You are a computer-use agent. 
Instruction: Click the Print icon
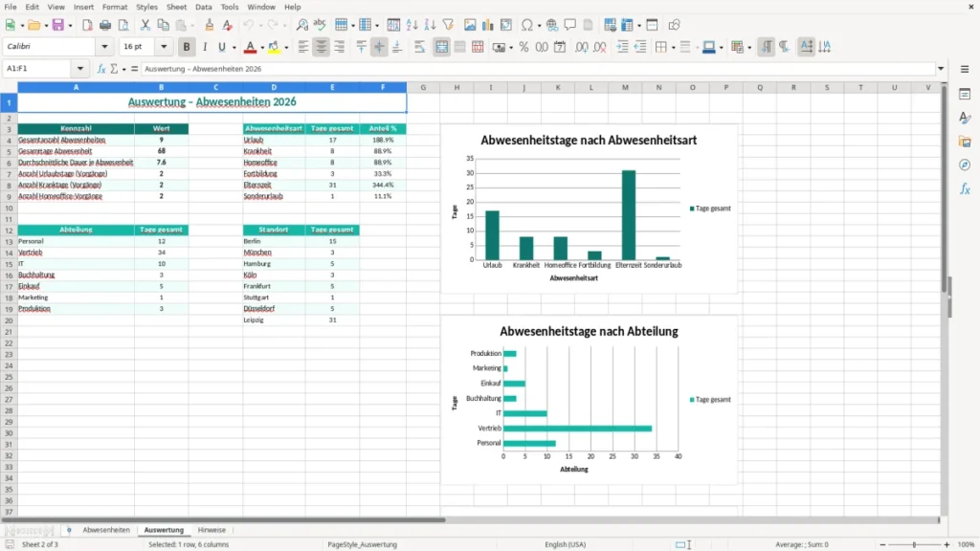tap(105, 25)
